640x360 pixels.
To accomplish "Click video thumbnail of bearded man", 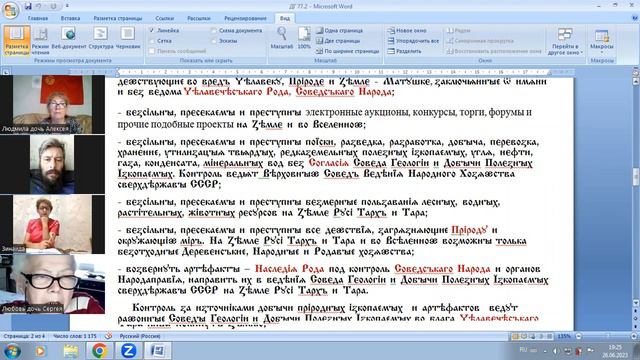I will [x=52, y=164].
